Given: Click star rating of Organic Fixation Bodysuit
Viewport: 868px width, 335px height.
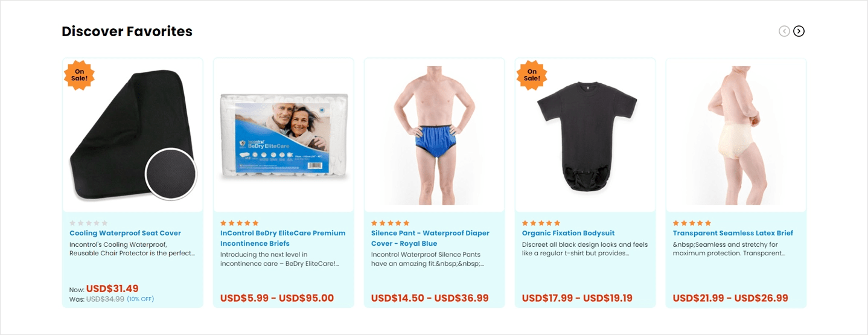Looking at the screenshot, I should (541, 223).
